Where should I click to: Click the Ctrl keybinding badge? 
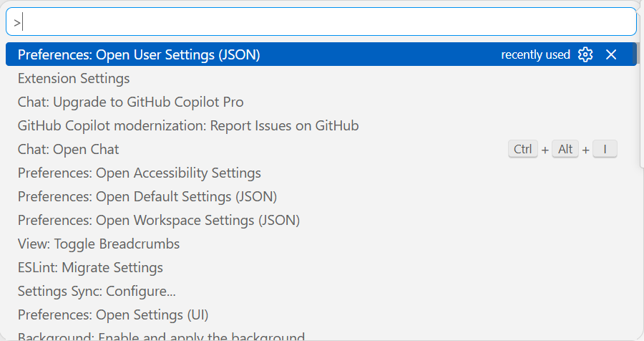(523, 149)
